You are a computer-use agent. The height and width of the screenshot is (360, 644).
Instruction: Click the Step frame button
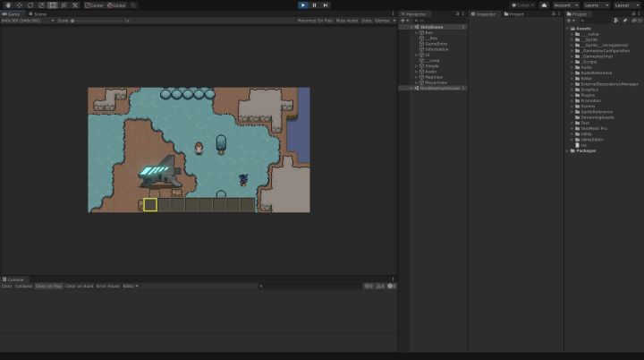click(325, 4)
